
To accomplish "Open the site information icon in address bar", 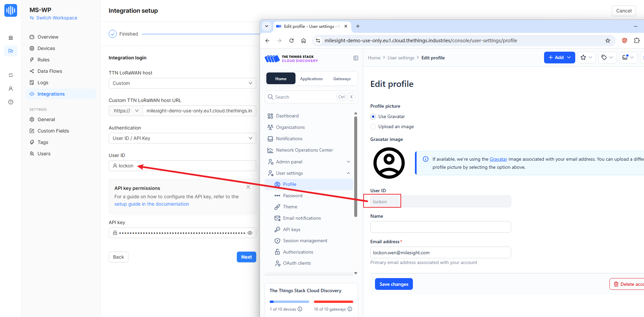I will [318, 41].
